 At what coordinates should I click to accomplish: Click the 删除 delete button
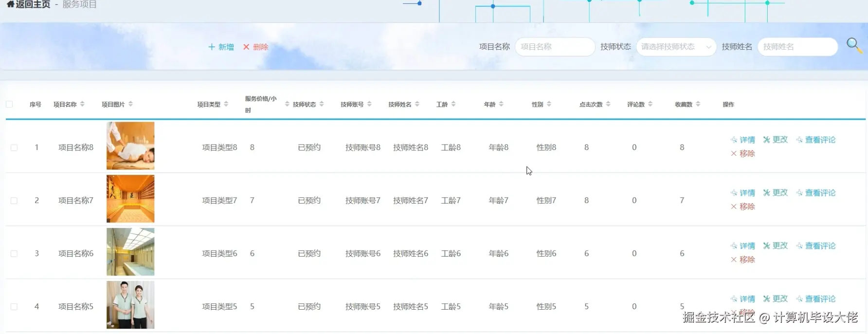tap(256, 47)
